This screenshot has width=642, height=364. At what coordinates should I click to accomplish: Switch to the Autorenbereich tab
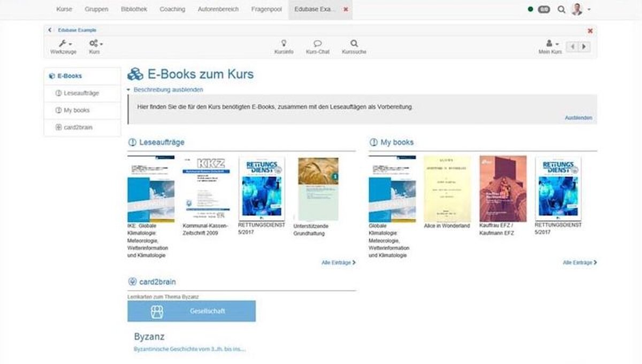tap(218, 10)
